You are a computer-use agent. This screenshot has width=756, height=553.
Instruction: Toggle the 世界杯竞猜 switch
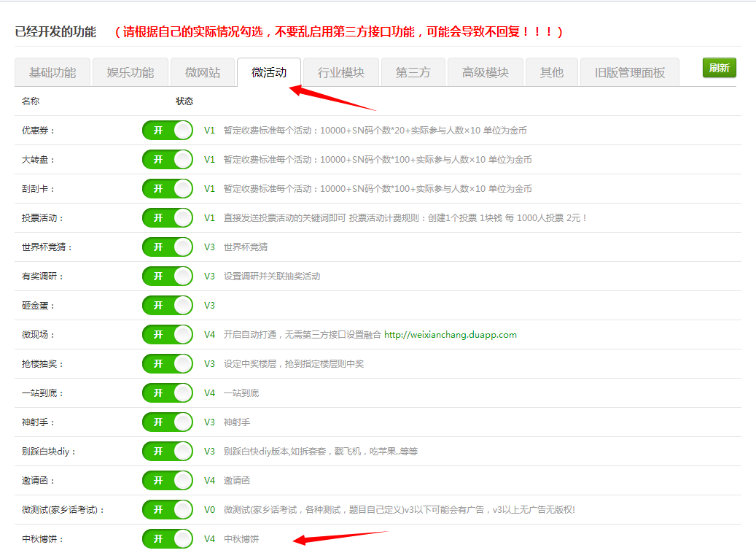[168, 247]
